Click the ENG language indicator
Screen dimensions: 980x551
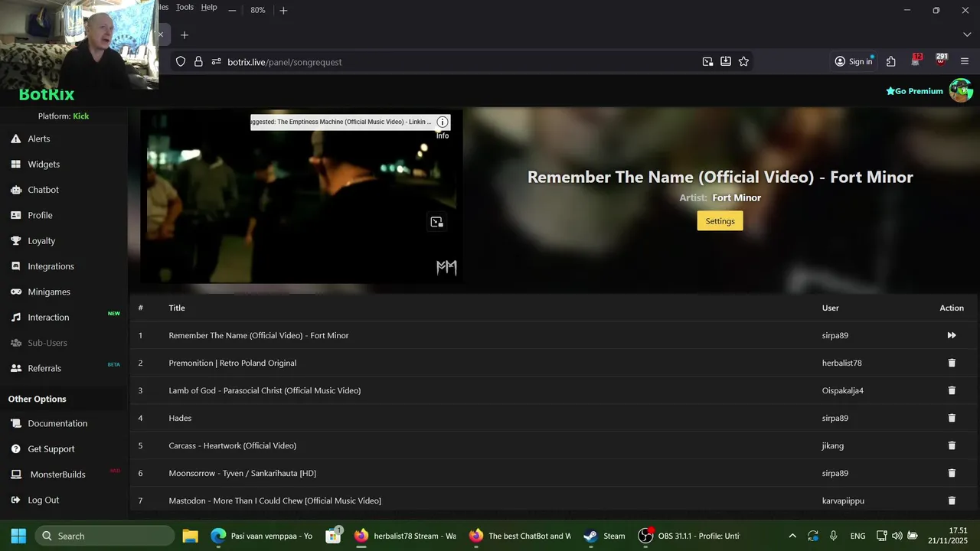coord(857,536)
